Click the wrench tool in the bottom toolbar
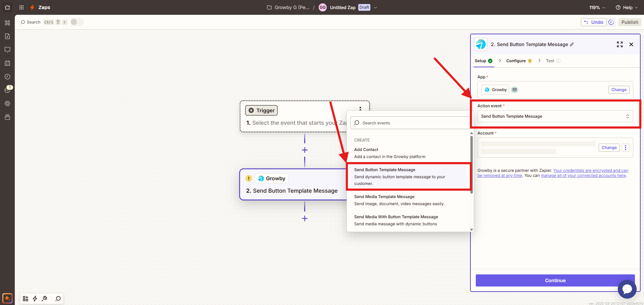Viewport: 644px width, 305px height. 44,299
